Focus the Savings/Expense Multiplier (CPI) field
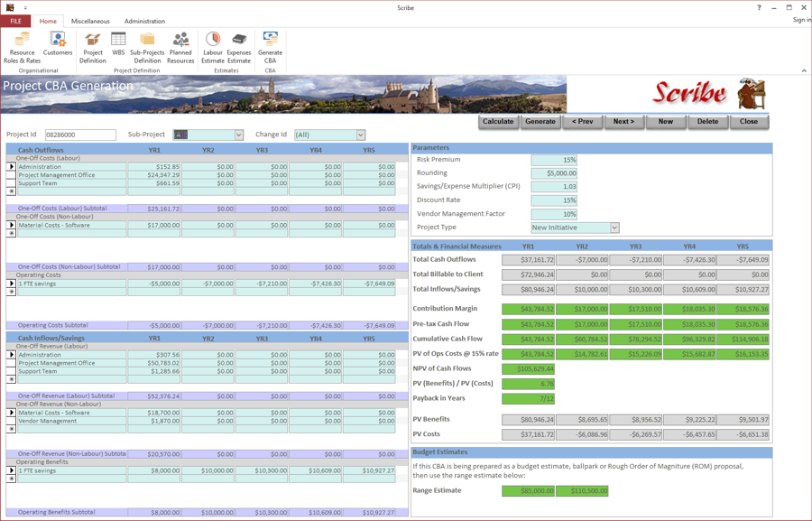 (554, 187)
